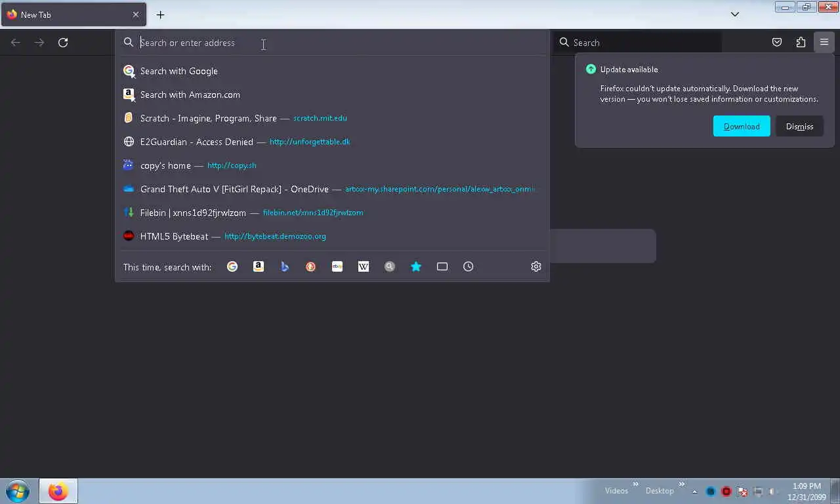Open a new tab with plus button
840x504 pixels.
[160, 14]
